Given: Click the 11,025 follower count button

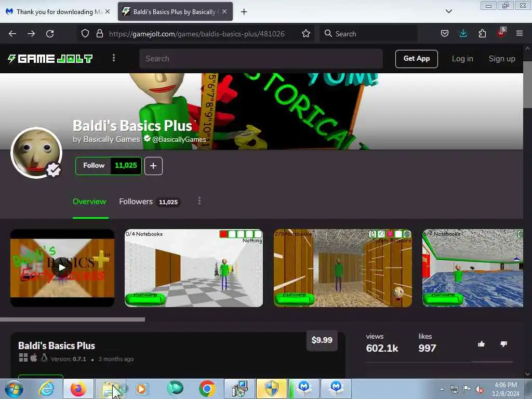Looking at the screenshot, I should 126,166.
